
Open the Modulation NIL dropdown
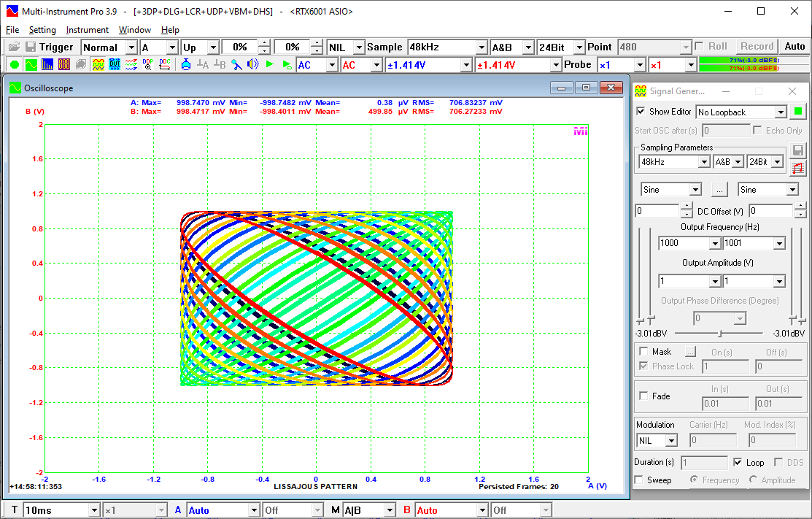[671, 441]
